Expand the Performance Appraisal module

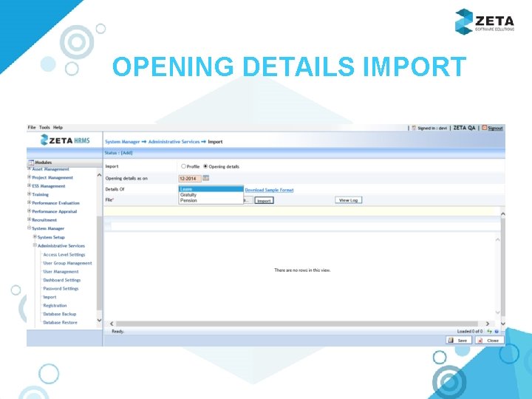point(29,211)
